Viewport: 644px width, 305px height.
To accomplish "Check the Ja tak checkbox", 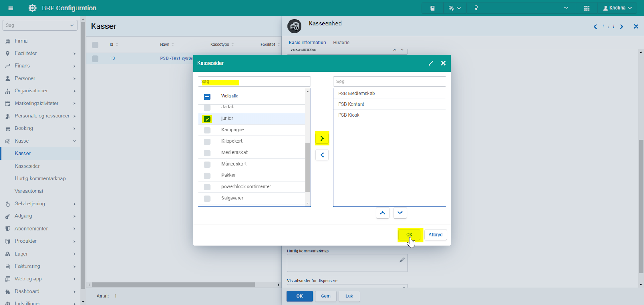I will pos(207,107).
